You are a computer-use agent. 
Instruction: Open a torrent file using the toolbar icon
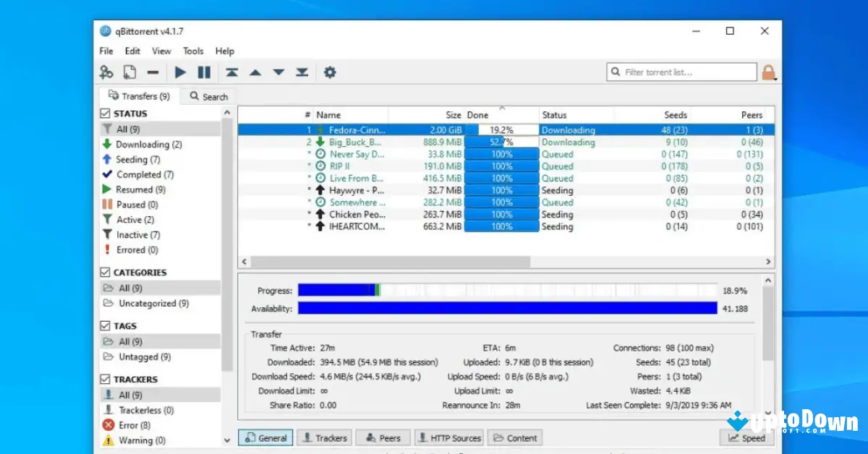click(x=131, y=72)
